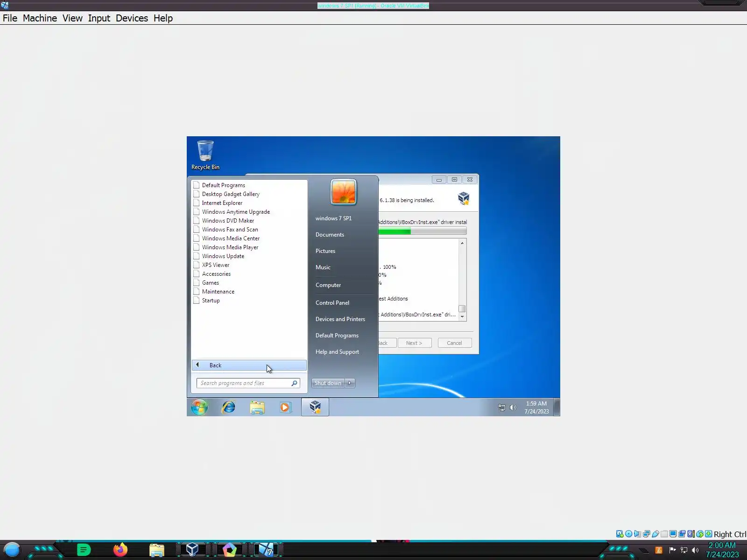The width and height of the screenshot is (747, 560).
Task: Click the guest volume speaker icon
Action: coord(513,407)
